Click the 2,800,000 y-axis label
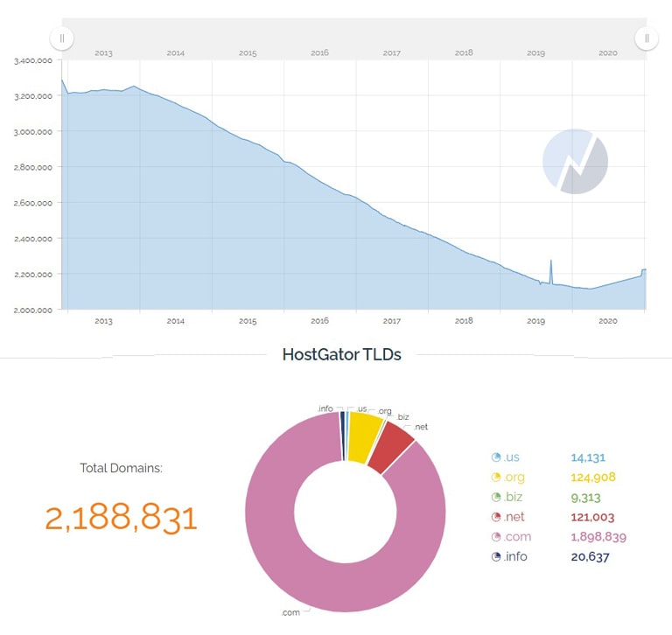 [33, 167]
